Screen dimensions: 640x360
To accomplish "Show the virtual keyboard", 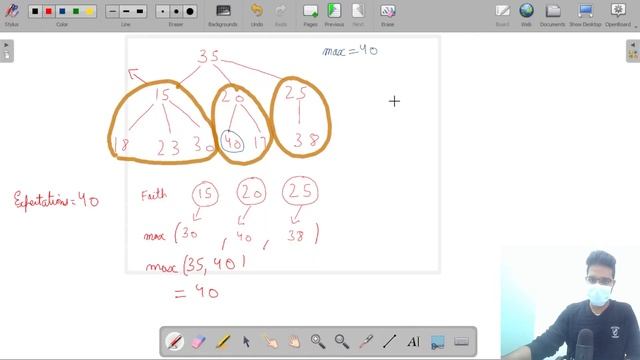I will point(461,342).
